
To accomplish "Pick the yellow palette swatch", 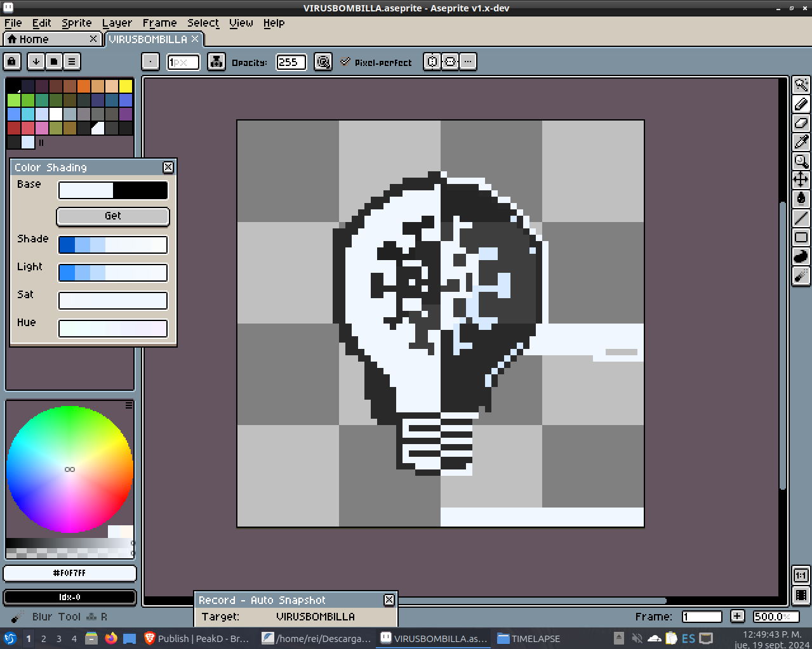I will point(126,86).
